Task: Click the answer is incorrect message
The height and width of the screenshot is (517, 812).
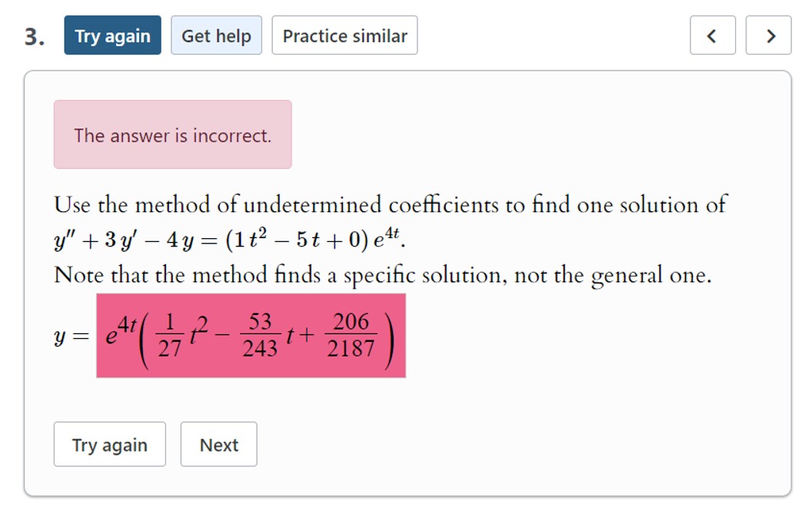Action: tap(171, 135)
